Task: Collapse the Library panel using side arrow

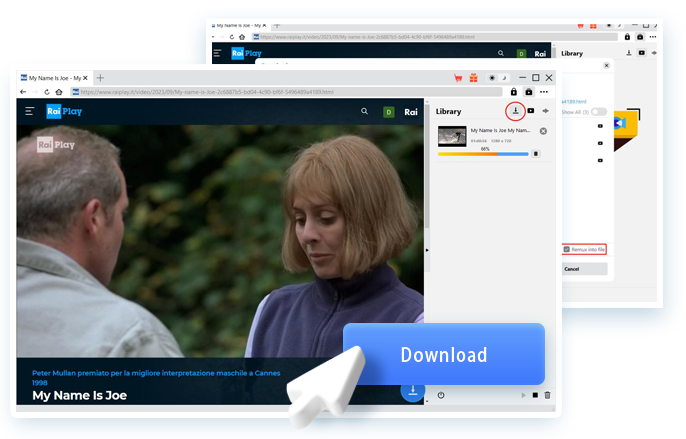Action: tap(427, 250)
